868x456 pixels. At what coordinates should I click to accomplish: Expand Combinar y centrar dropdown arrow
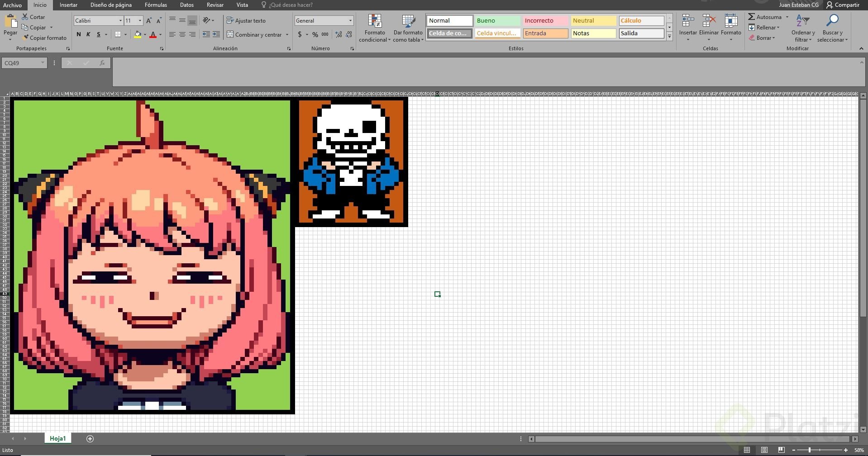[x=287, y=35]
